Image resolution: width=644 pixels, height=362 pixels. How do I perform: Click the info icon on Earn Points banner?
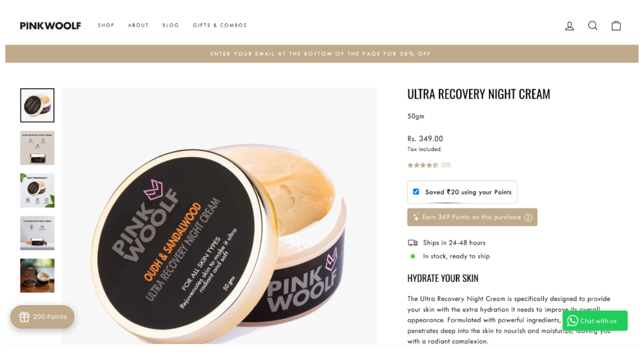528,218
